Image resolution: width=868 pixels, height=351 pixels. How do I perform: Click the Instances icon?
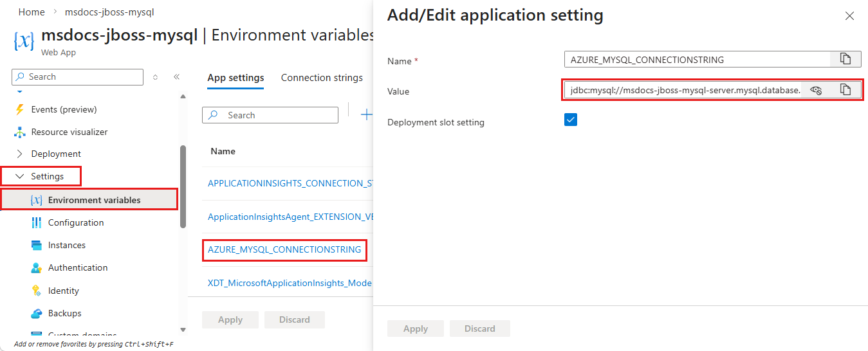[36, 245]
